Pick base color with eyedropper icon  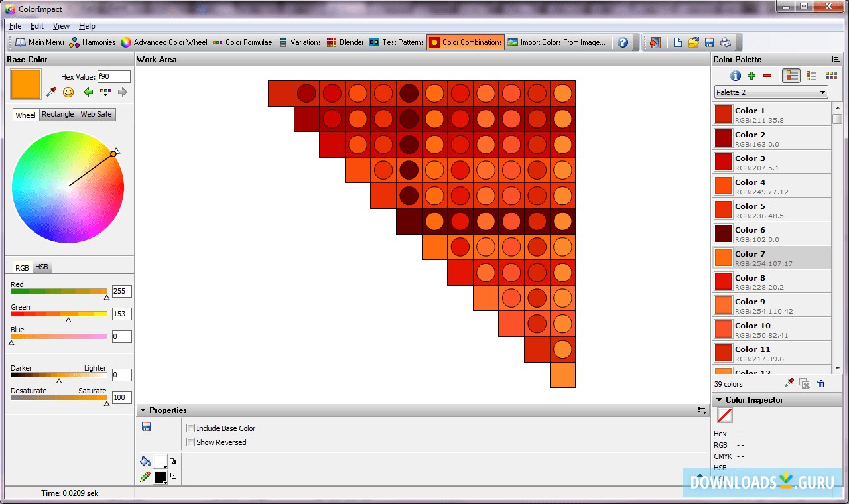coord(51,92)
